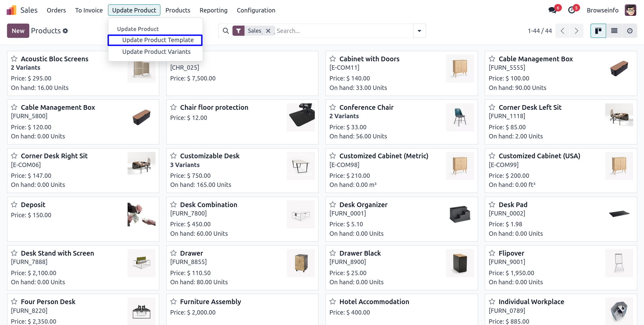Switch to Activity view

click(x=630, y=31)
